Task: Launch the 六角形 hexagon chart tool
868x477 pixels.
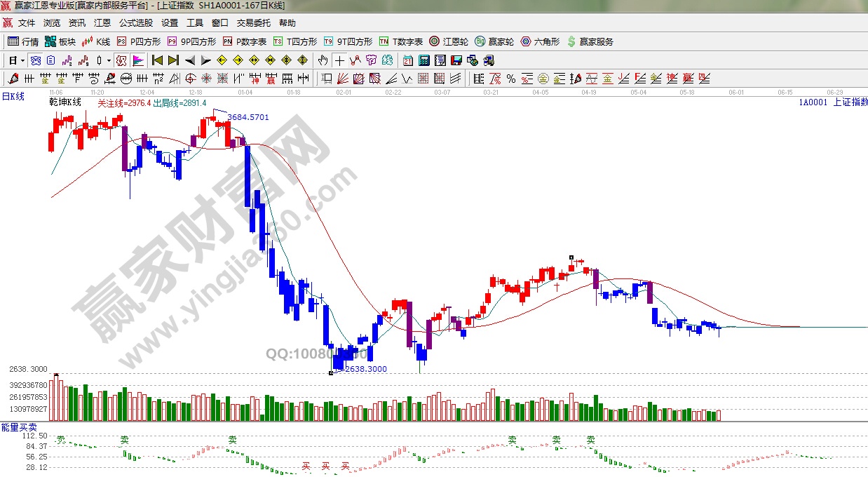Action: coord(540,41)
